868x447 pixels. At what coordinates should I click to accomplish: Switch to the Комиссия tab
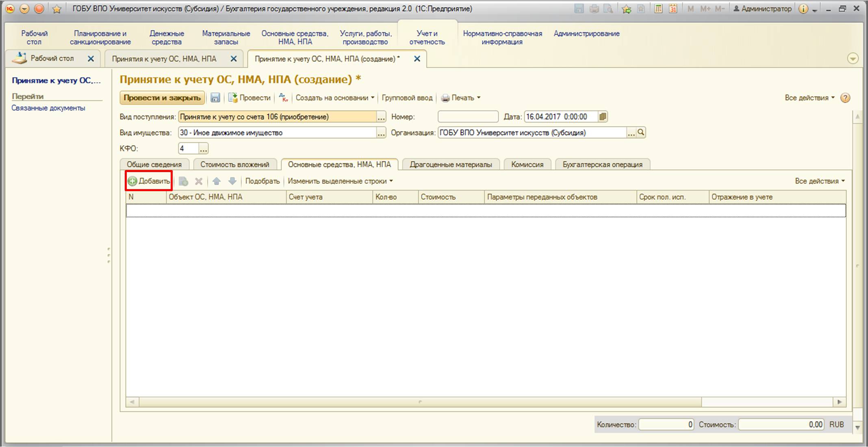pyautogui.click(x=527, y=164)
